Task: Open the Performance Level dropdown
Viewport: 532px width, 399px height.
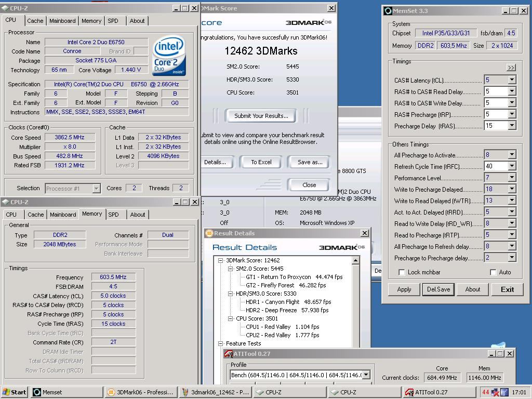Action: tap(512, 178)
